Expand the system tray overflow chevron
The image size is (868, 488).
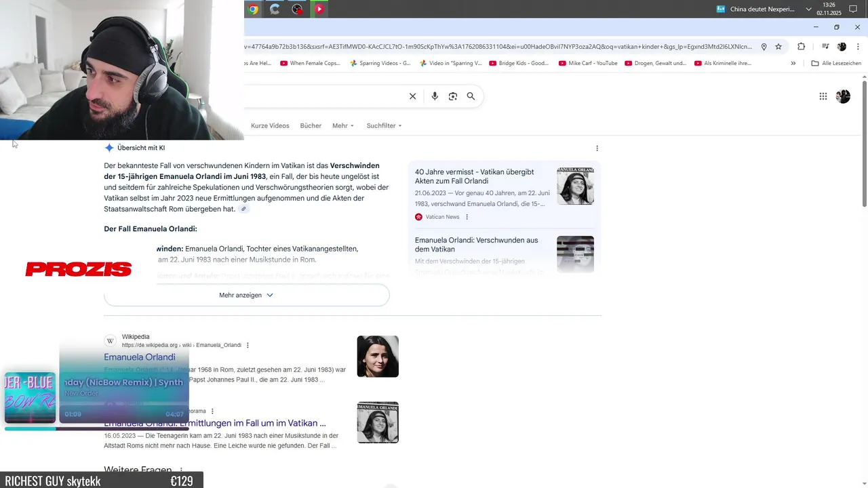coord(808,9)
